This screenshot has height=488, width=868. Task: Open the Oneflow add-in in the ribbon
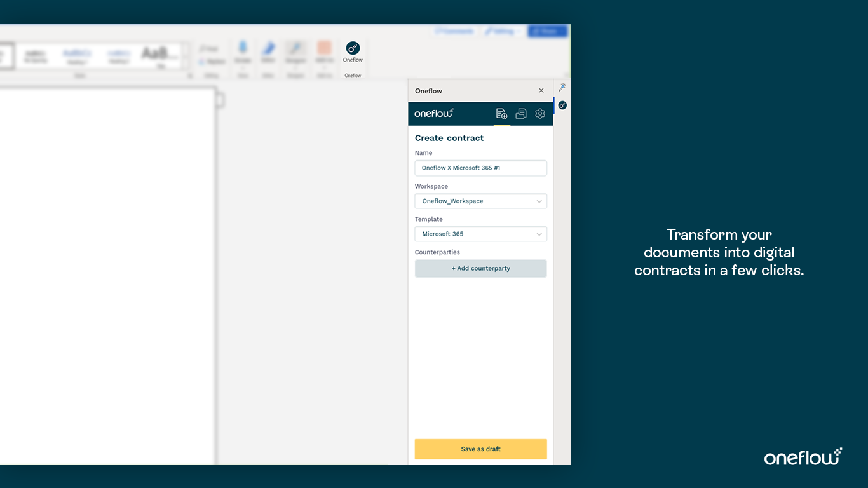[x=353, y=51]
